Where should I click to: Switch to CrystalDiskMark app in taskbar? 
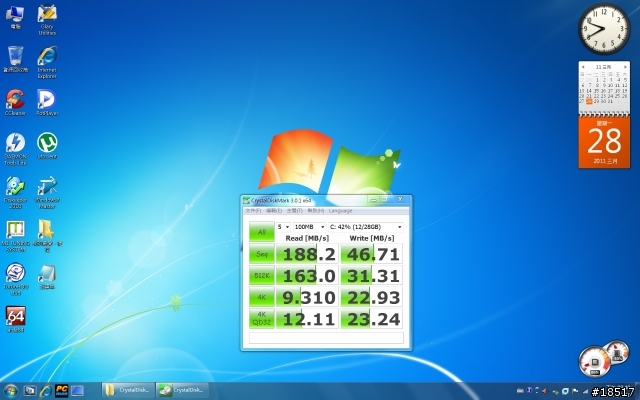(x=182, y=391)
